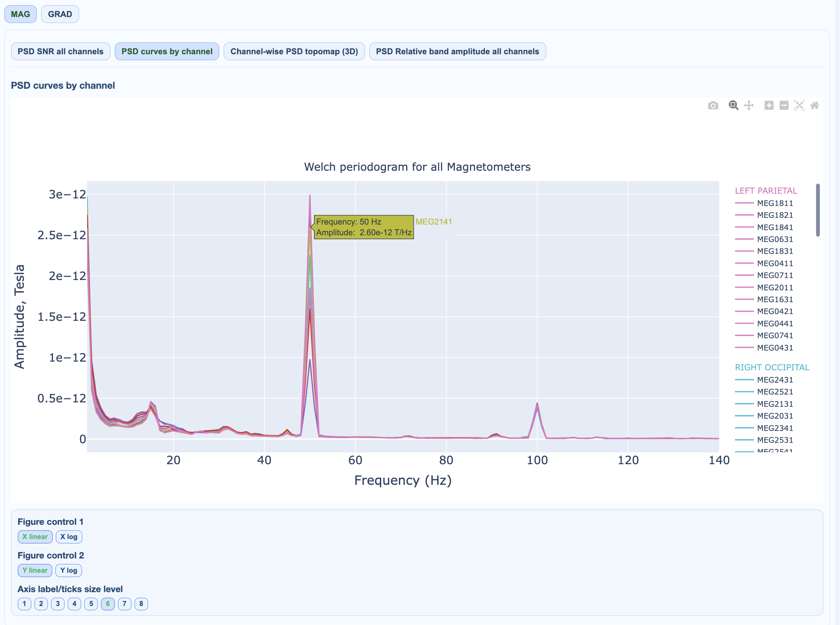
Task: Click the Reset axes home icon
Action: coord(814,105)
